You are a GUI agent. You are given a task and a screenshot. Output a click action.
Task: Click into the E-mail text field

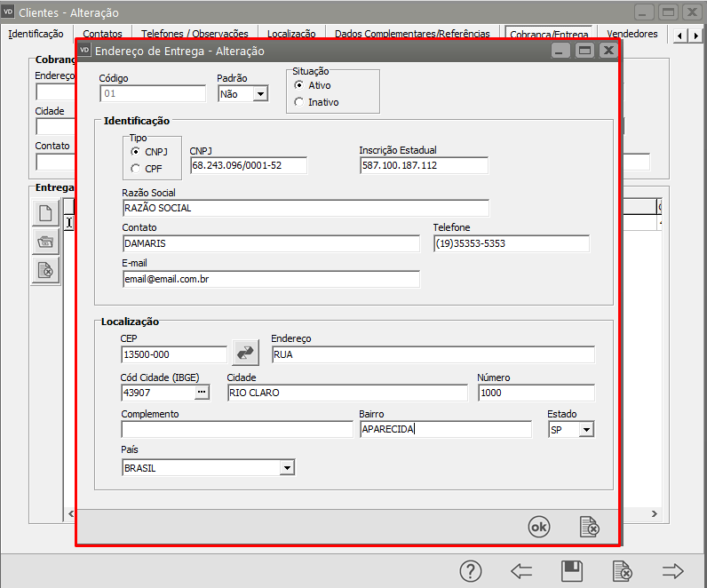(x=270, y=279)
